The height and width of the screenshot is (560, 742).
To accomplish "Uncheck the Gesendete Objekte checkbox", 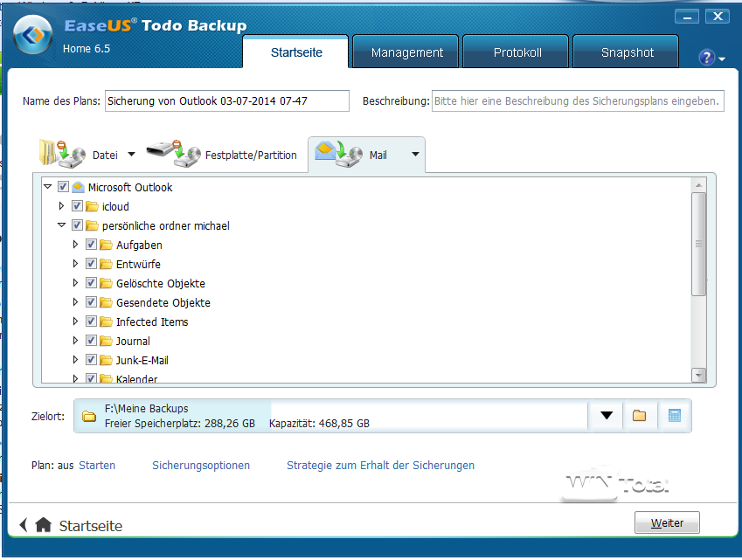I will [92, 302].
